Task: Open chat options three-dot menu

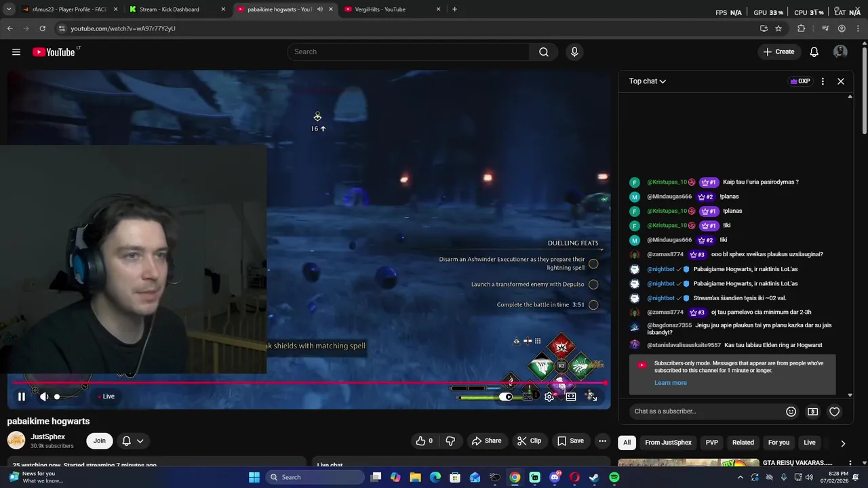Action: [x=823, y=81]
